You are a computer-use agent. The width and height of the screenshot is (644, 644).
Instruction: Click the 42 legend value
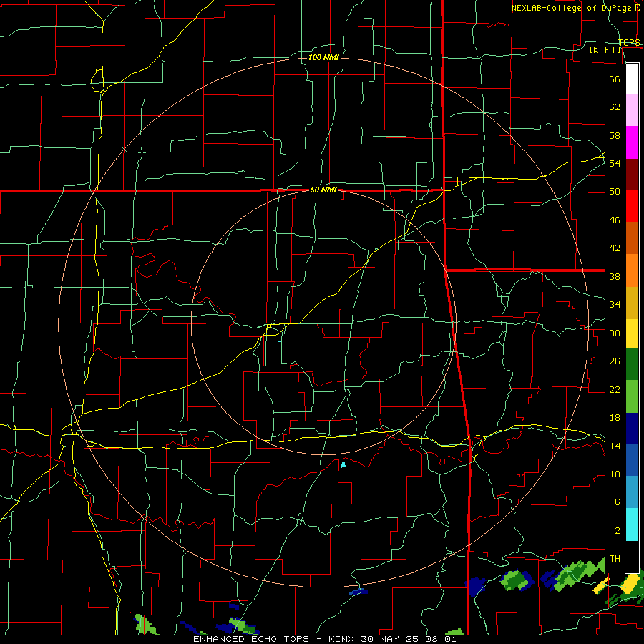(615, 248)
